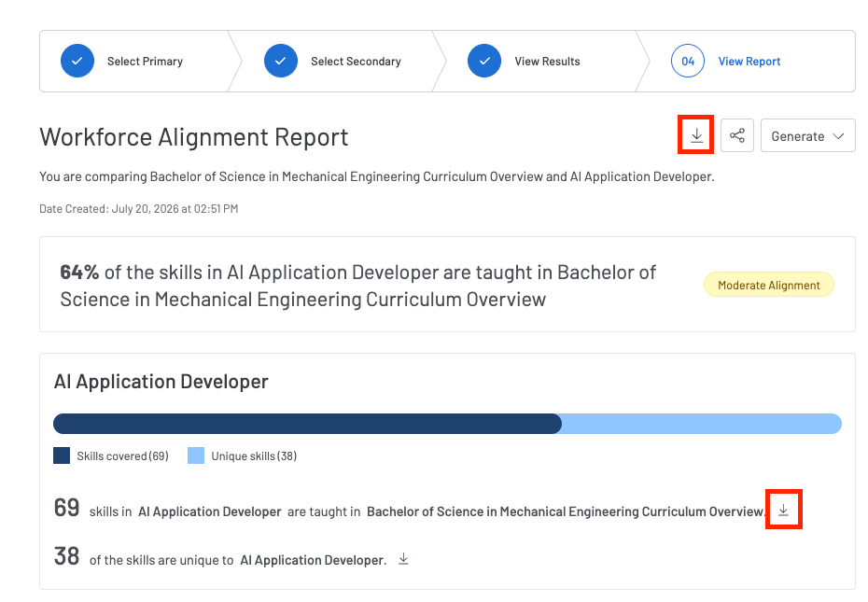Click the Date Created timestamp text

pyautogui.click(x=138, y=209)
